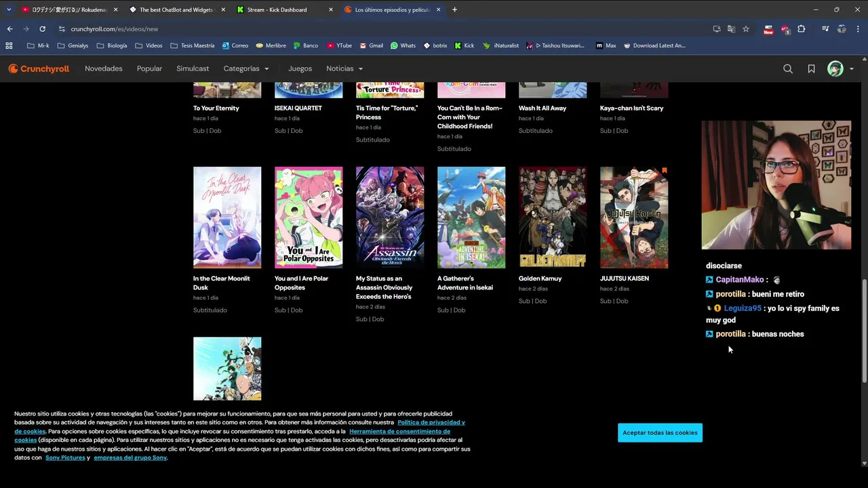Reload the page with the refresh icon
This screenshot has height=488, width=868.
42,29
